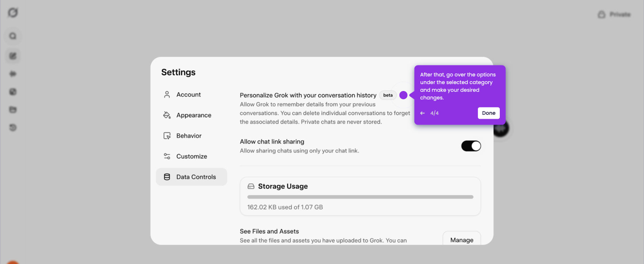The image size is (644, 264).
Task: Open chat history from the sidebar
Action: tap(13, 128)
